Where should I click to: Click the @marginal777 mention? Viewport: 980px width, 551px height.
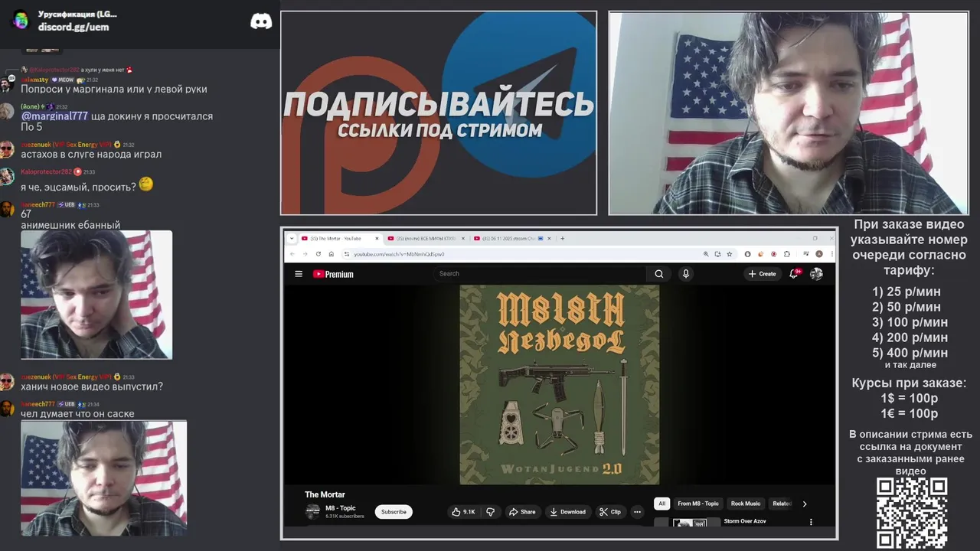point(54,116)
